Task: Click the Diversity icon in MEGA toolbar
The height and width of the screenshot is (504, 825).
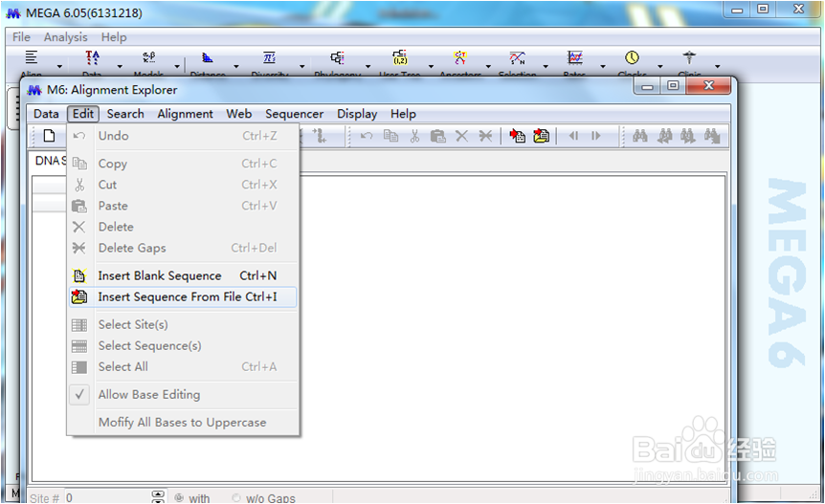Action: tap(269, 56)
